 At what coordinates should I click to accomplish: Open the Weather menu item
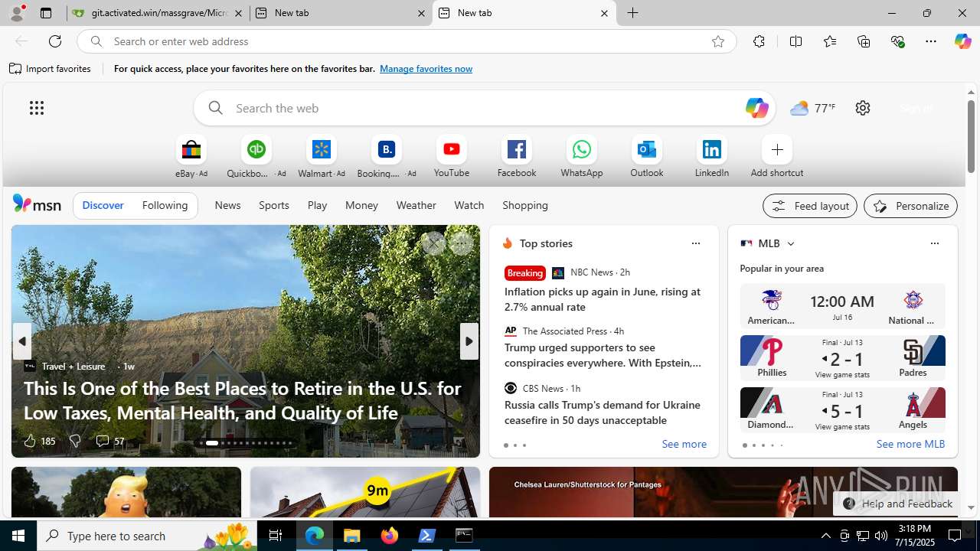point(416,205)
